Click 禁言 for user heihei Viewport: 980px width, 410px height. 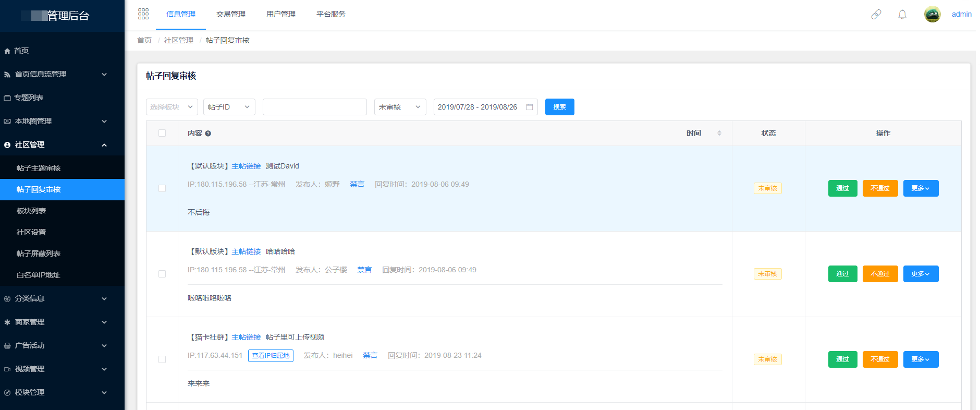(x=370, y=355)
